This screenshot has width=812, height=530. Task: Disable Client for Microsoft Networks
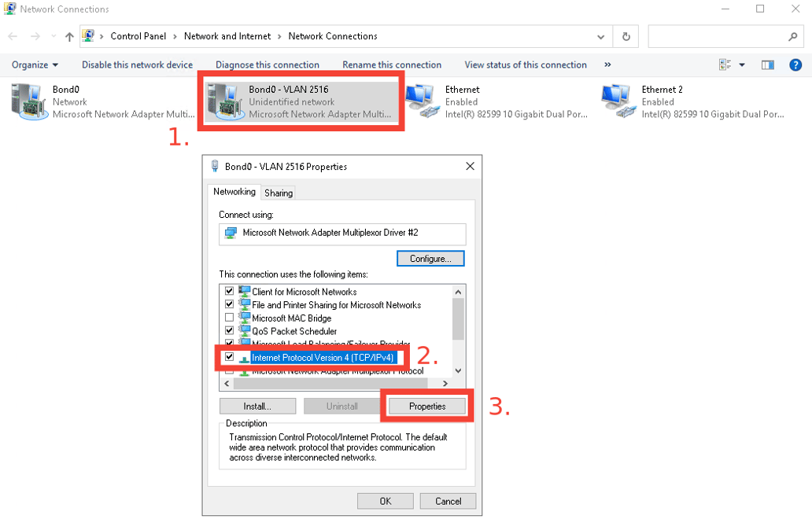[229, 291]
